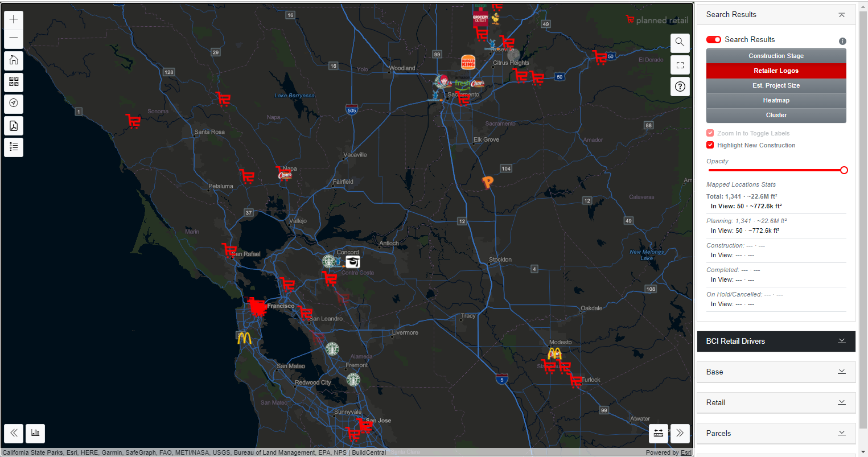This screenshot has width=868, height=457.
Task: Switch to Heatmap view
Action: pyautogui.click(x=776, y=100)
